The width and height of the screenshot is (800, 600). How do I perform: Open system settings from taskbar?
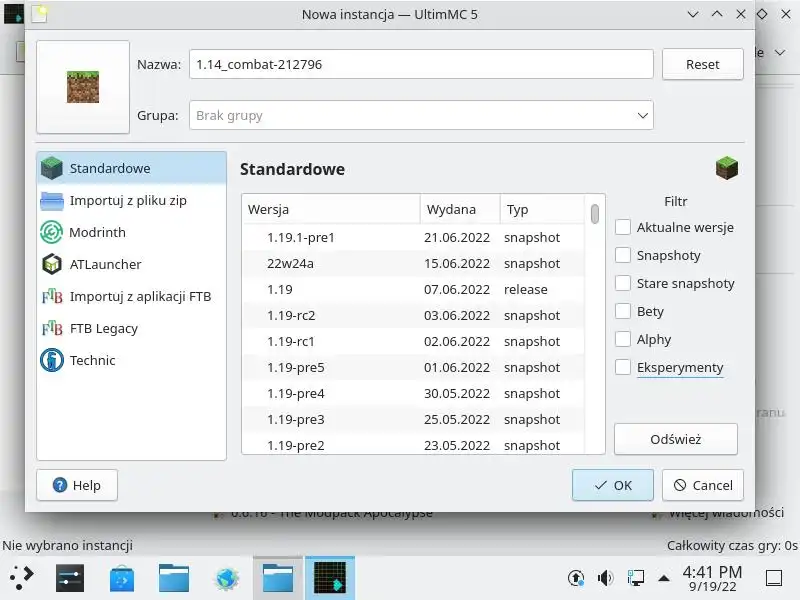(x=70, y=578)
